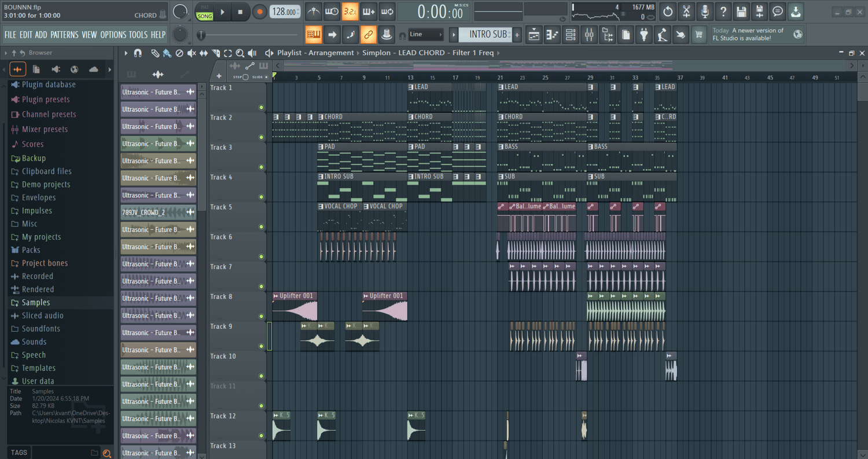Save the project with floppy icon

click(741, 12)
